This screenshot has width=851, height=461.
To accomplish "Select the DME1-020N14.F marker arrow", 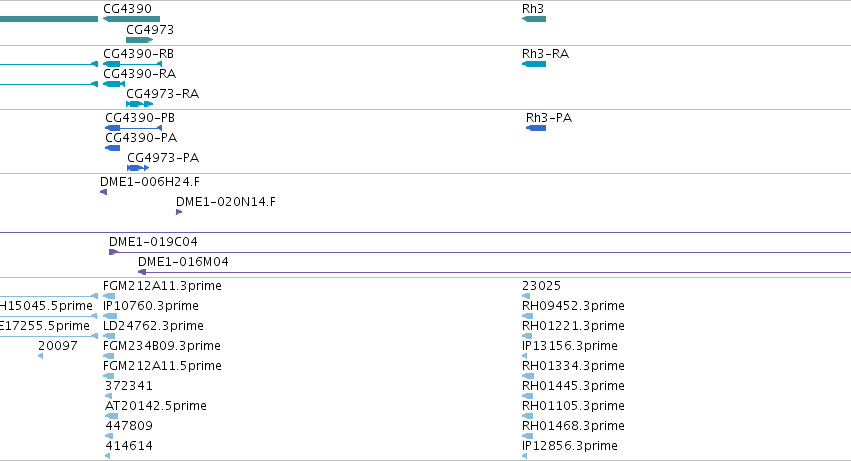I will 179,212.
